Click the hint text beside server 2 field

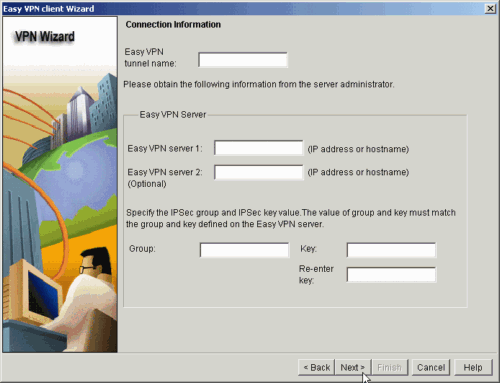click(x=358, y=172)
